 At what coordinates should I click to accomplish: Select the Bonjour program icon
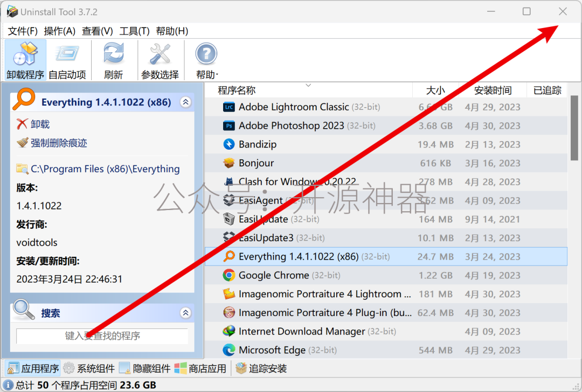229,163
